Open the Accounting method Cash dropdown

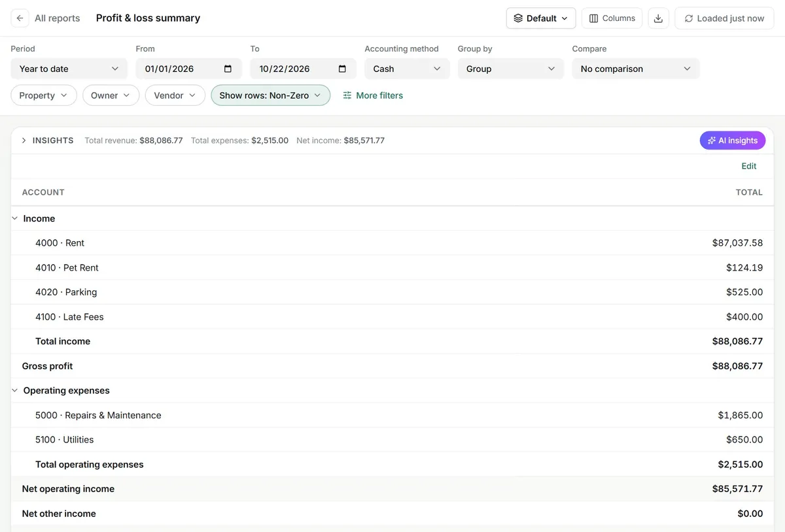[407, 69]
